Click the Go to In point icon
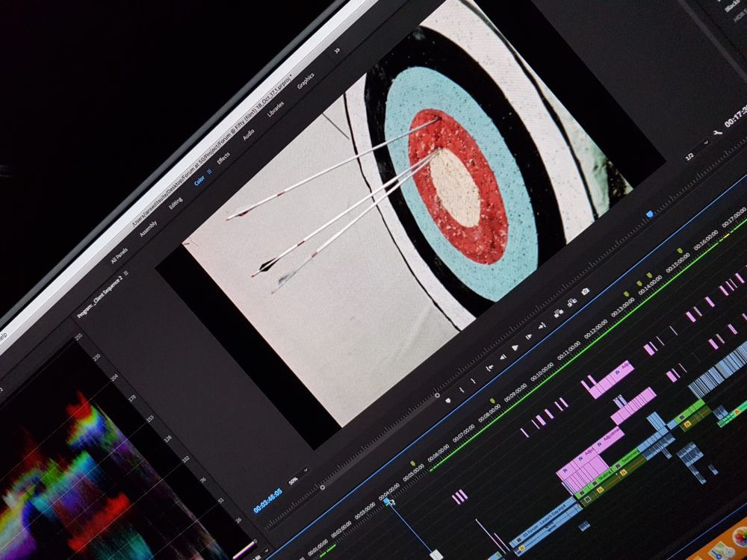 coord(489,367)
